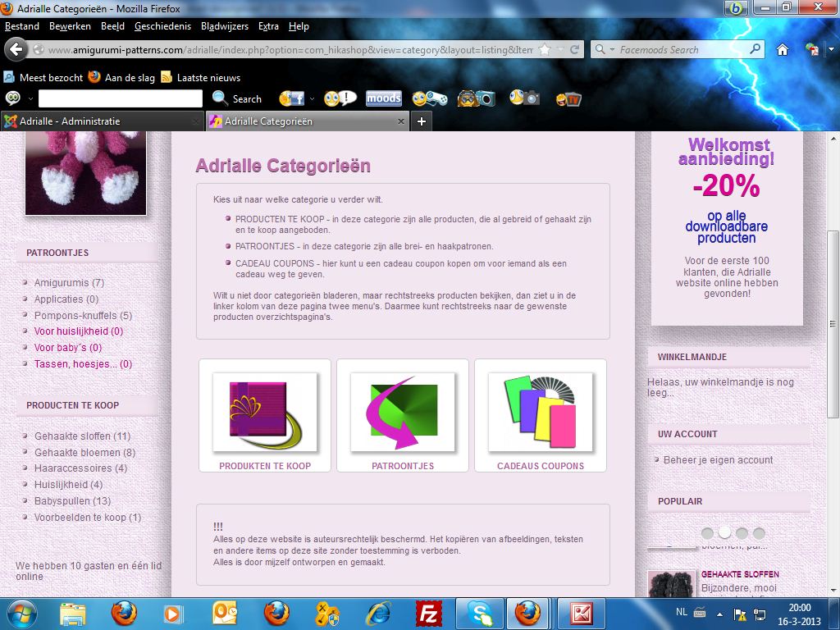The image size is (840, 630).
Task: Select the fourth Populair slider dot
Action: click(x=759, y=533)
